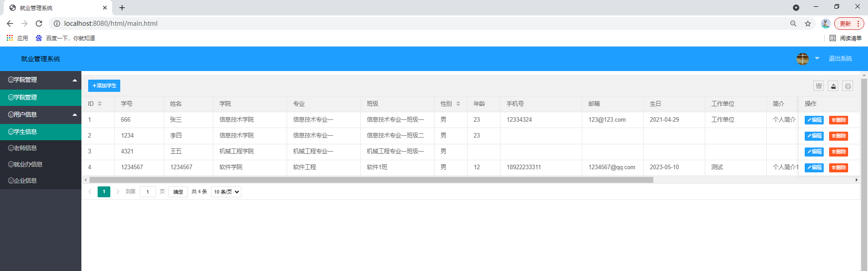The width and height of the screenshot is (868, 271).
Task: Open the Chrome profile avatar
Action: pos(826,24)
